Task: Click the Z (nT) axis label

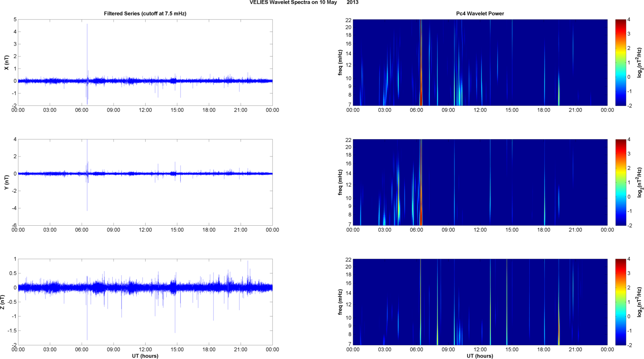Action: click(3, 302)
